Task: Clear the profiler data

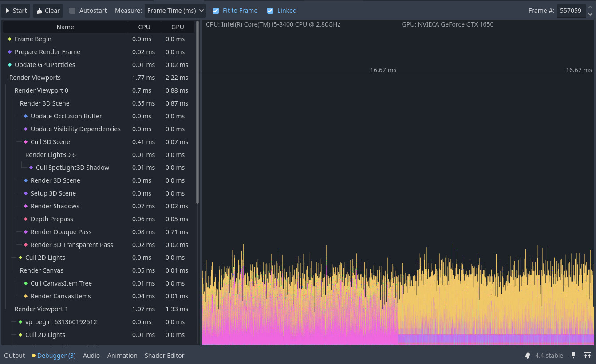Action: (x=48, y=11)
